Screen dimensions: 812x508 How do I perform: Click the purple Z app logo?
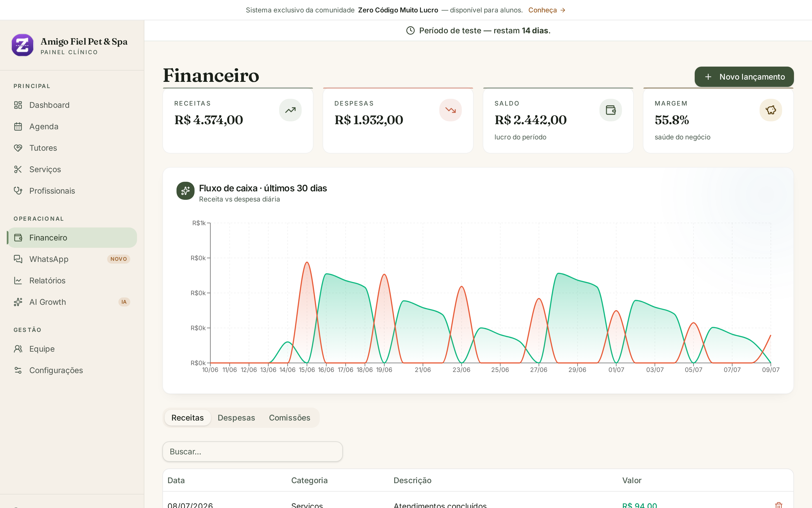23,45
